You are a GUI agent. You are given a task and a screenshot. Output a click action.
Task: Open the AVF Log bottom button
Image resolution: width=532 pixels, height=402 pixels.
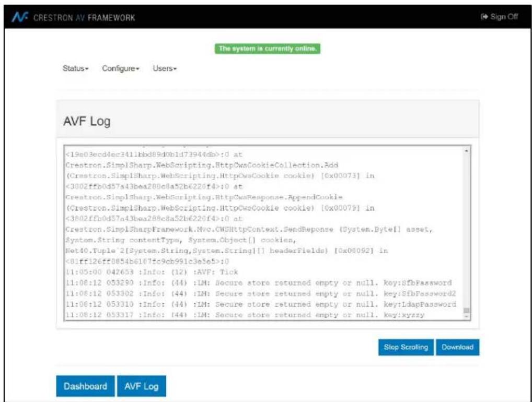pos(142,386)
